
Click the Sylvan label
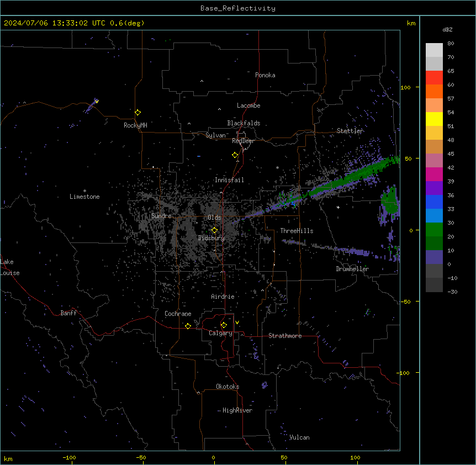pyautogui.click(x=215, y=135)
